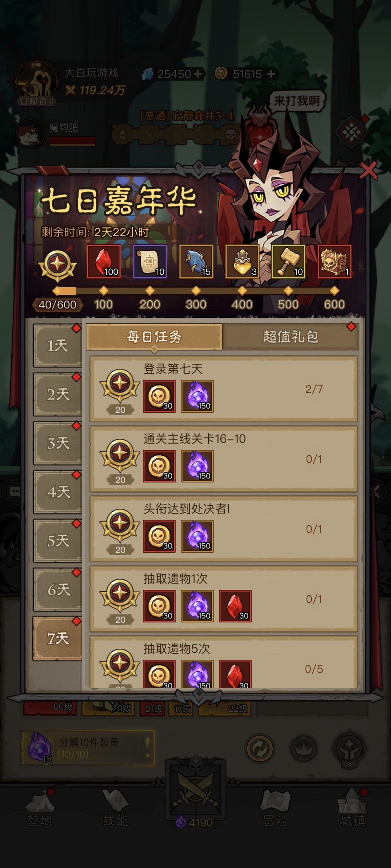Select the 3天 day tab
Screen dimensions: 391x868
(x=58, y=443)
